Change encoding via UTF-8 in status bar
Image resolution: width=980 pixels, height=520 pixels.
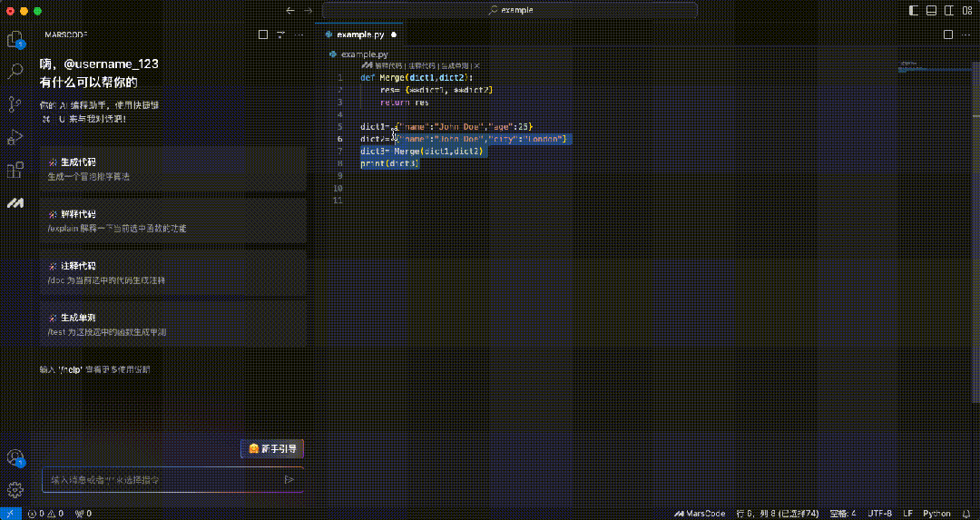pos(879,513)
